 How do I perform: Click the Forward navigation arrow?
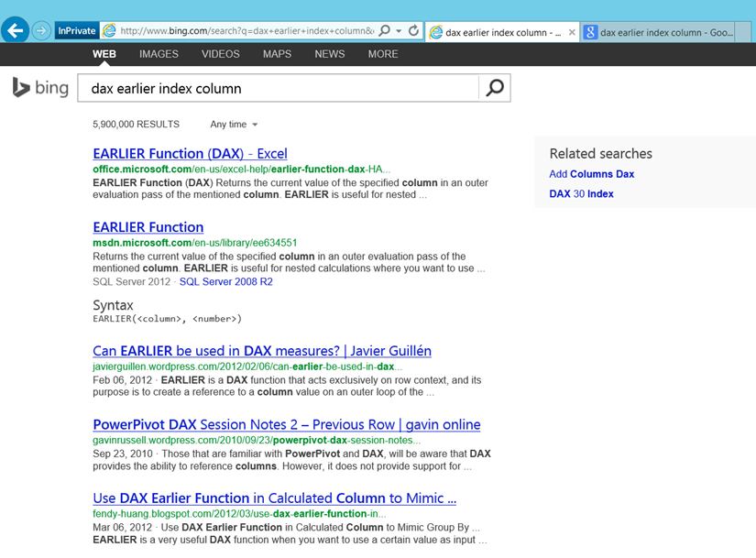pyautogui.click(x=40, y=30)
